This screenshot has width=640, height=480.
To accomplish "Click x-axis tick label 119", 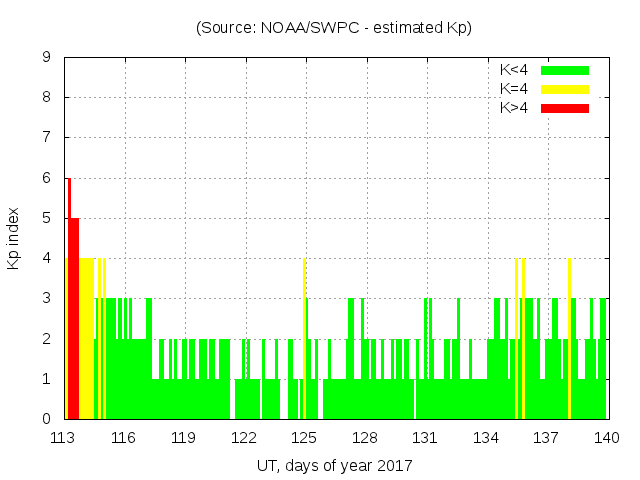I will pyautogui.click(x=184, y=438).
